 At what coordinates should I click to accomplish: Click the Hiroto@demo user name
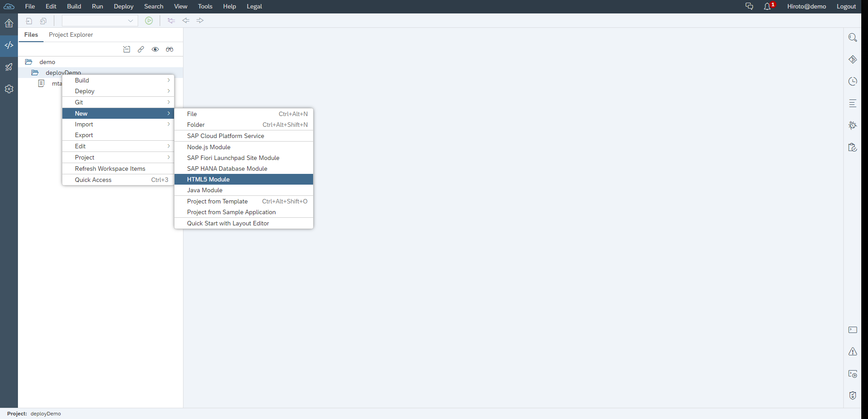(x=807, y=6)
